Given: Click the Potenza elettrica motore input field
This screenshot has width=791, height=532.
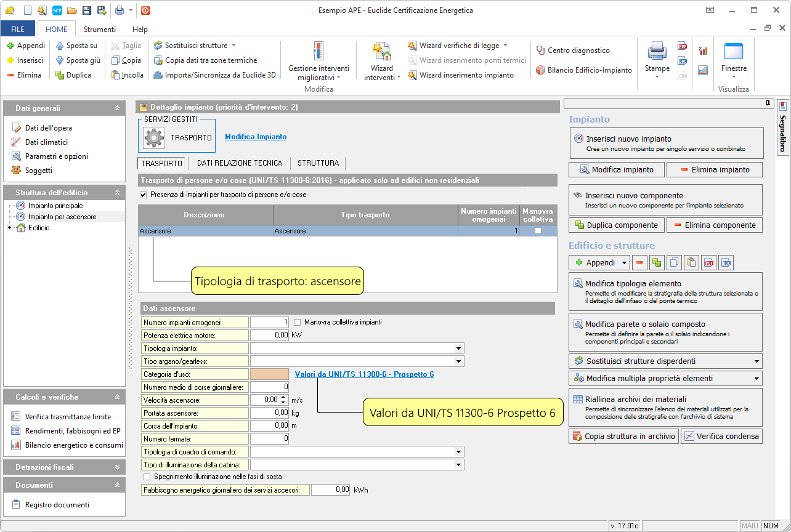Looking at the screenshot, I should 269,336.
